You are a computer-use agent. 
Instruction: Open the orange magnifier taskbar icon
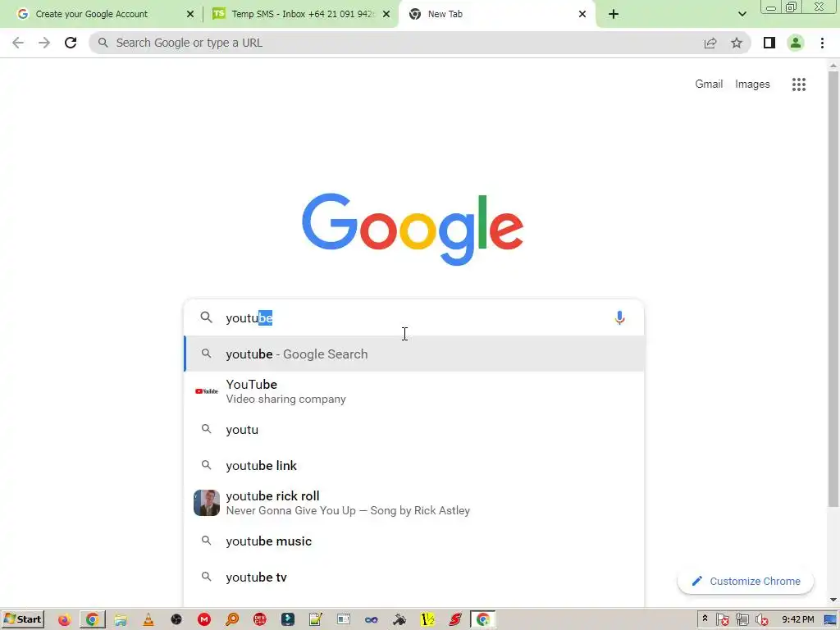232,620
